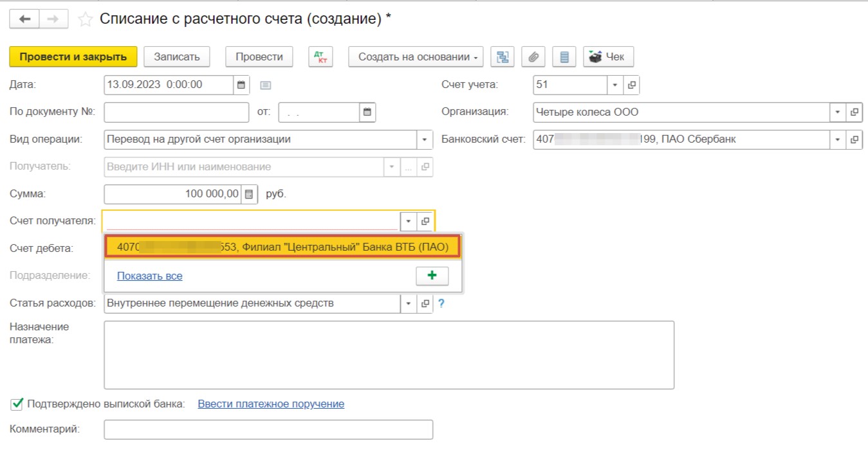Image resolution: width=868 pixels, height=457 pixels.
Task: Add new account with green plus button
Action: click(432, 276)
